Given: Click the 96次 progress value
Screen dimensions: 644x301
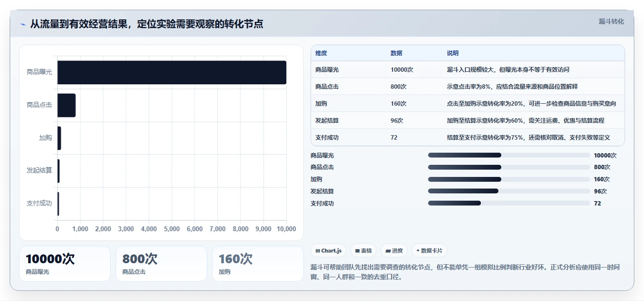Looking at the screenshot, I should point(600,191).
